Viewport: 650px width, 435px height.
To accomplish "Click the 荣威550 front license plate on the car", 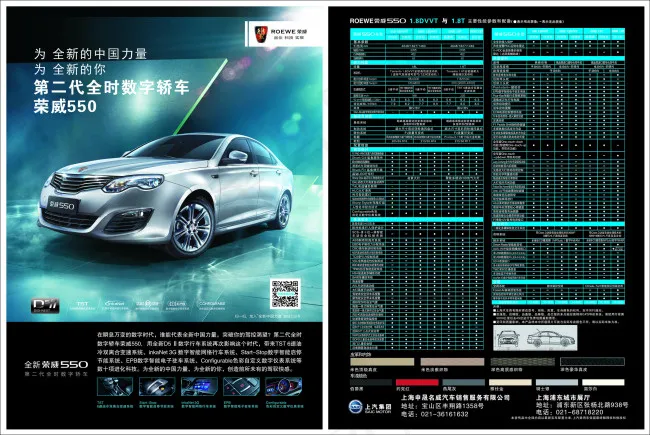I will click(62, 204).
